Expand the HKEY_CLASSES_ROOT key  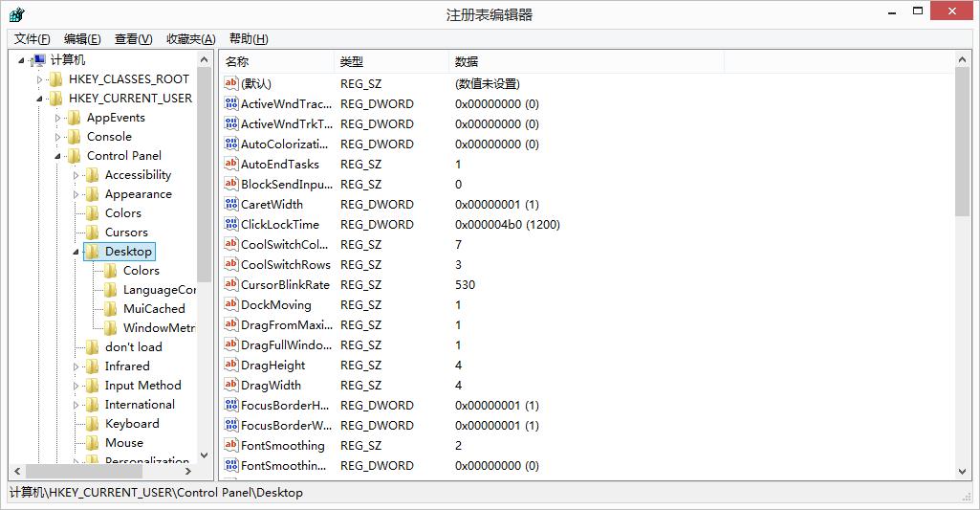(x=40, y=79)
